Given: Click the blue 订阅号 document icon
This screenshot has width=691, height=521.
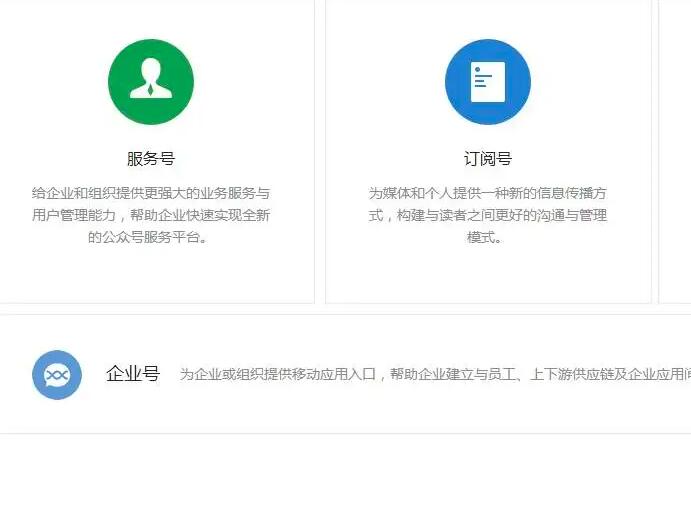Looking at the screenshot, I should 488,82.
